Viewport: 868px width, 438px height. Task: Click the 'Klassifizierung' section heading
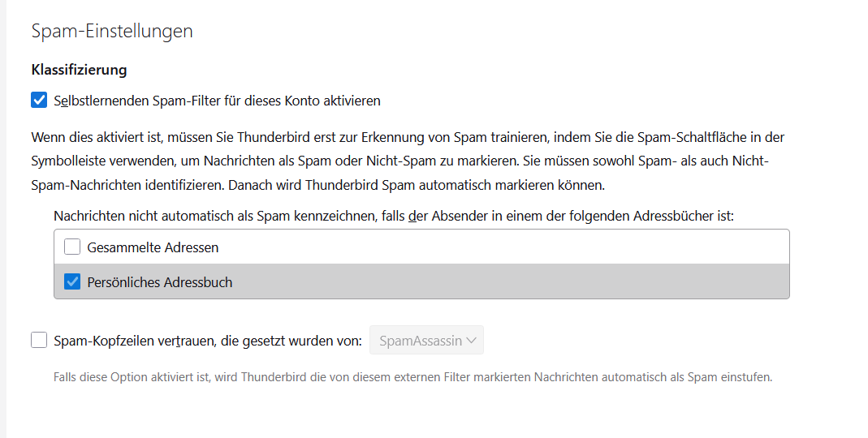click(79, 70)
